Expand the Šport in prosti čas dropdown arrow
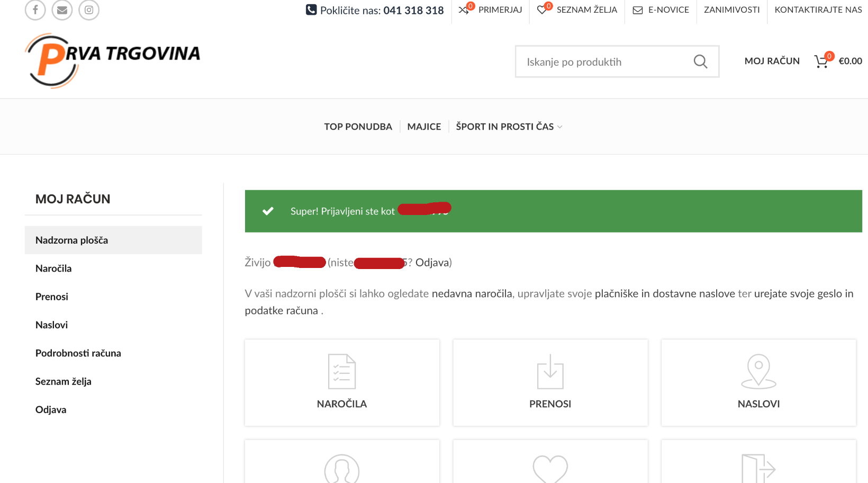868x483 pixels. click(x=560, y=127)
